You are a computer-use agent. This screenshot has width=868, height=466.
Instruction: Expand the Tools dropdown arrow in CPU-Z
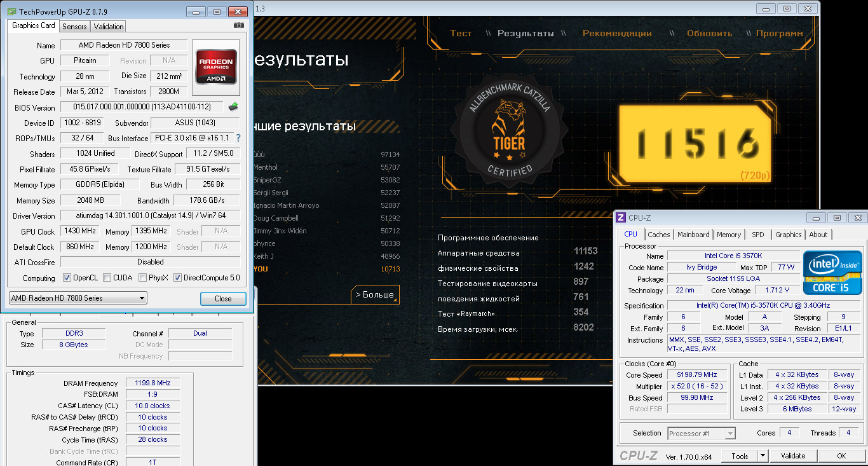(x=763, y=456)
